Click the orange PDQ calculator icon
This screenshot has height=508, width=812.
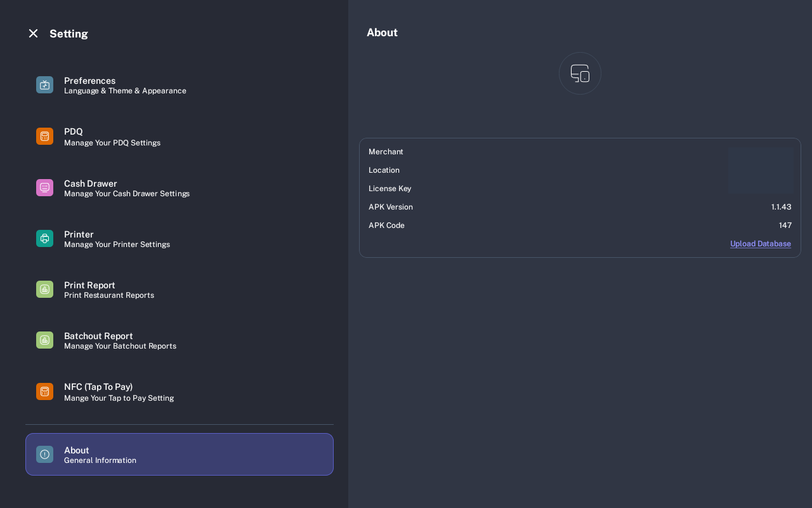click(44, 136)
